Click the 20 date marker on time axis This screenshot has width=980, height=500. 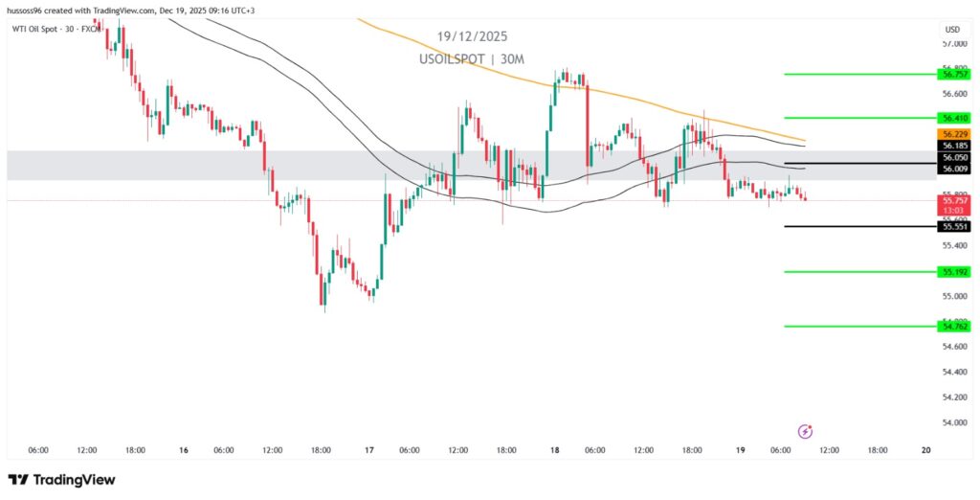[x=925, y=449]
